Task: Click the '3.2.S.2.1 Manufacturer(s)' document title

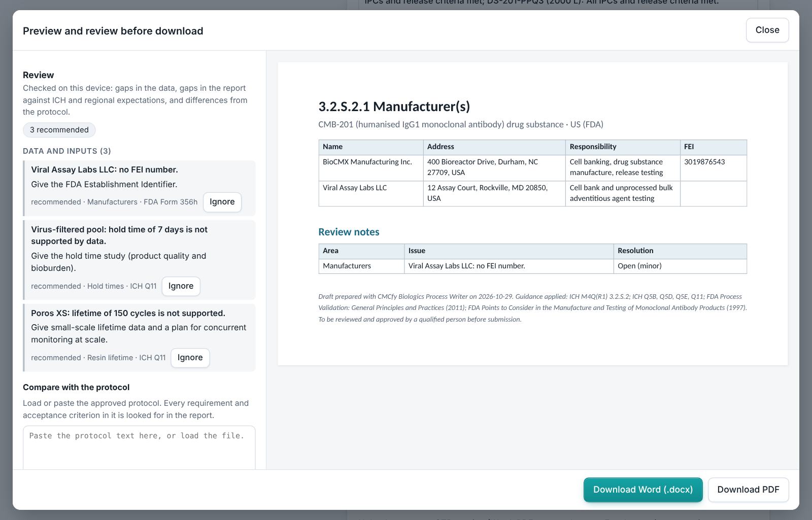Action: (394, 107)
